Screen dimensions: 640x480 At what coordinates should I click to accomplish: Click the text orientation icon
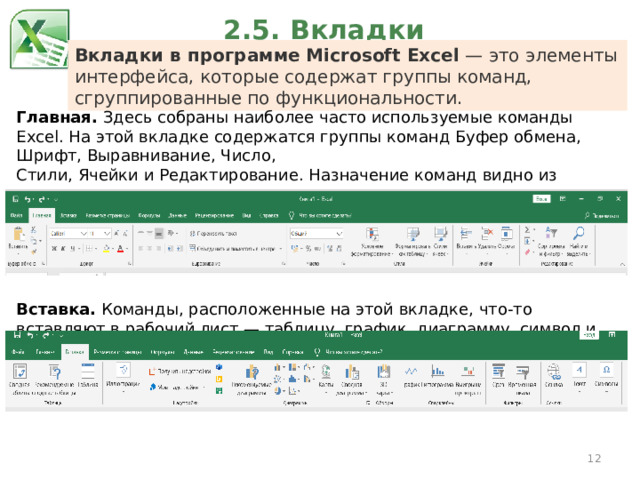(172, 233)
